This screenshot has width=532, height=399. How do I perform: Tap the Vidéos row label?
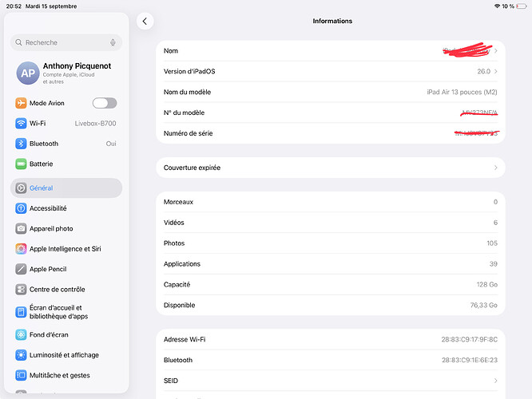173,223
